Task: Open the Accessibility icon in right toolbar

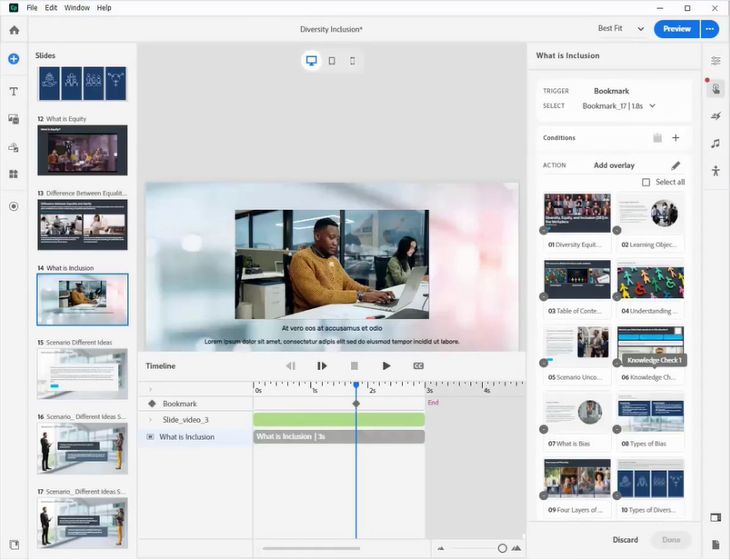Action: point(715,171)
